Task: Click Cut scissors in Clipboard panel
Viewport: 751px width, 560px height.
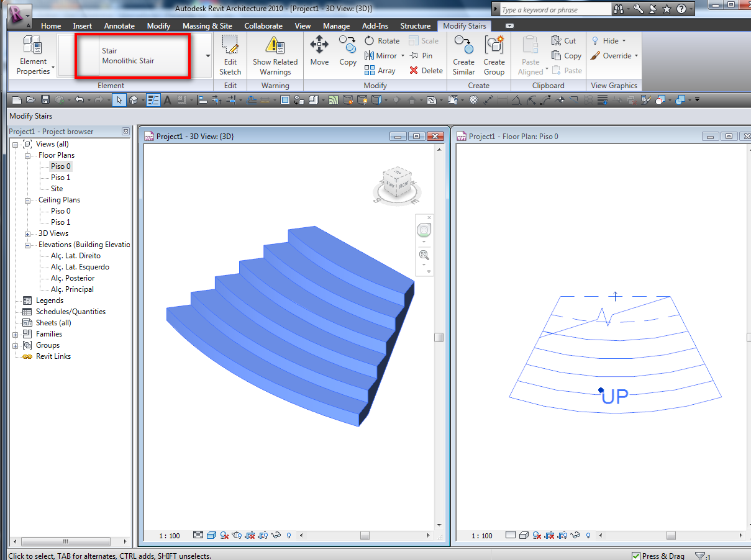Action: pos(564,40)
